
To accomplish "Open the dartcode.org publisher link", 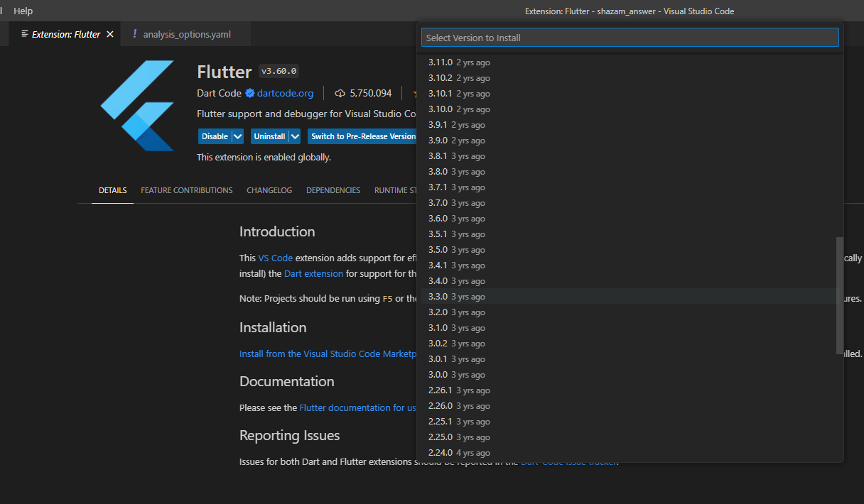I will pyautogui.click(x=285, y=93).
